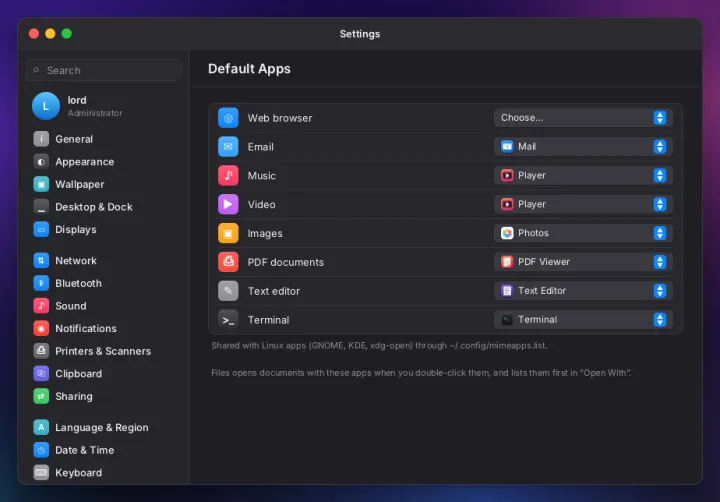This screenshot has width=720, height=502.
Task: Click the Printers & Scanners sidebar icon
Action: [41, 351]
